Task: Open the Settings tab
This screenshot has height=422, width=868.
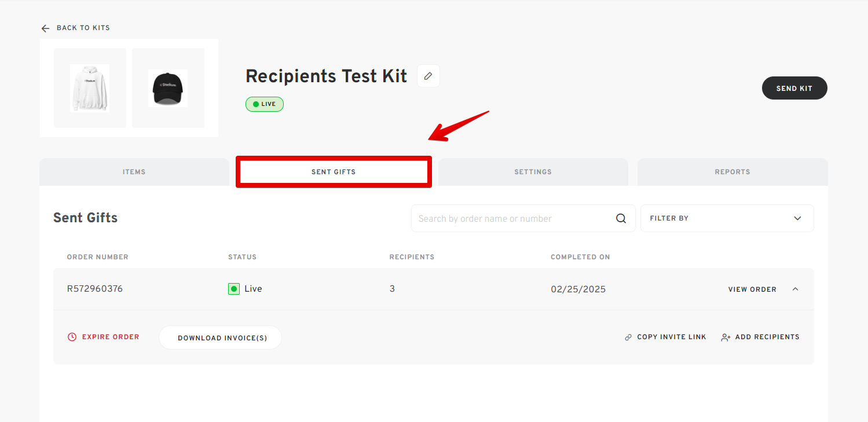Action: coord(533,172)
